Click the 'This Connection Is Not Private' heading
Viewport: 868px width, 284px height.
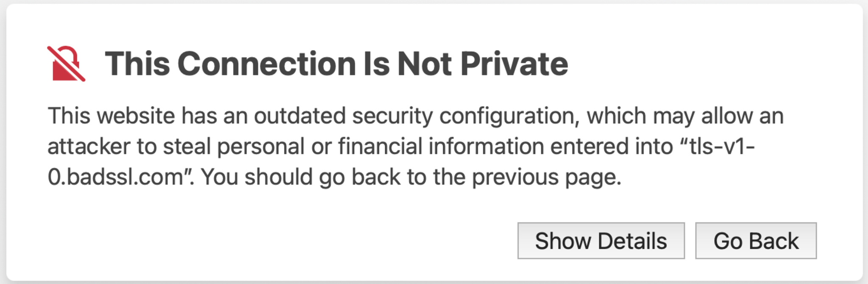point(337,64)
